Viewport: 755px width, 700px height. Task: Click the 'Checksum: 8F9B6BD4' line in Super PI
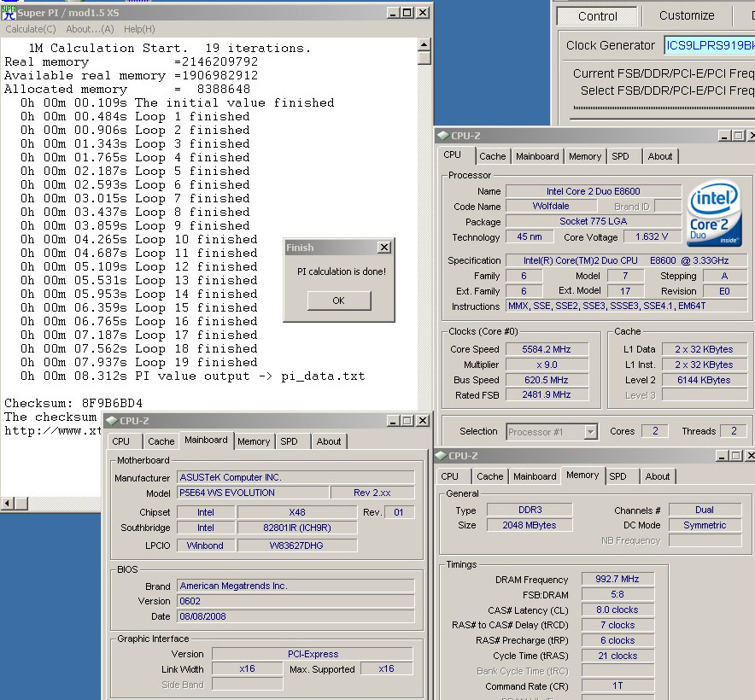tap(73, 403)
